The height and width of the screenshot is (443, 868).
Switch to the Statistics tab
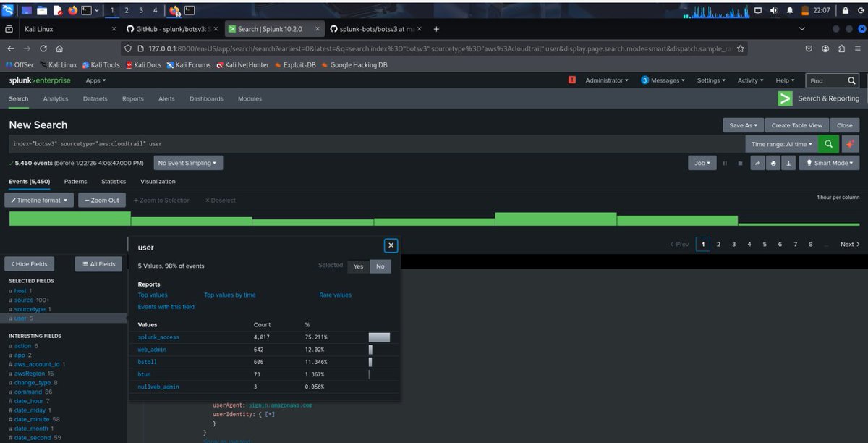114,182
